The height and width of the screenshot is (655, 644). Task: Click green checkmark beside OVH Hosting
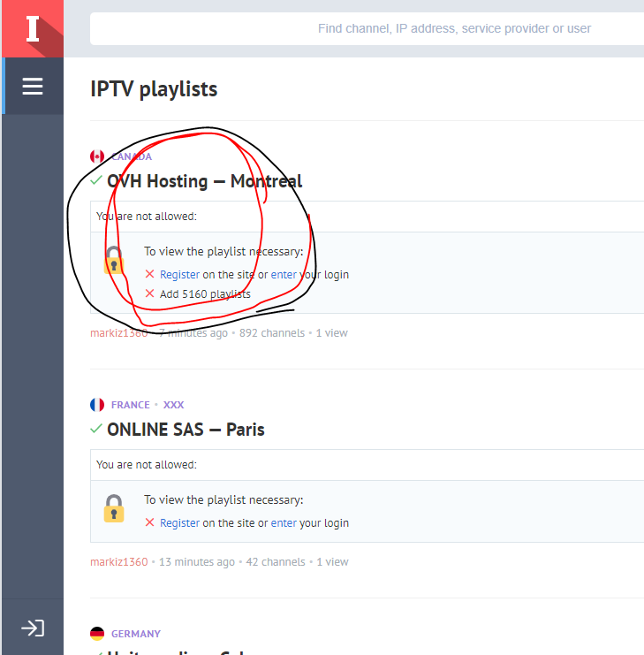[96, 180]
